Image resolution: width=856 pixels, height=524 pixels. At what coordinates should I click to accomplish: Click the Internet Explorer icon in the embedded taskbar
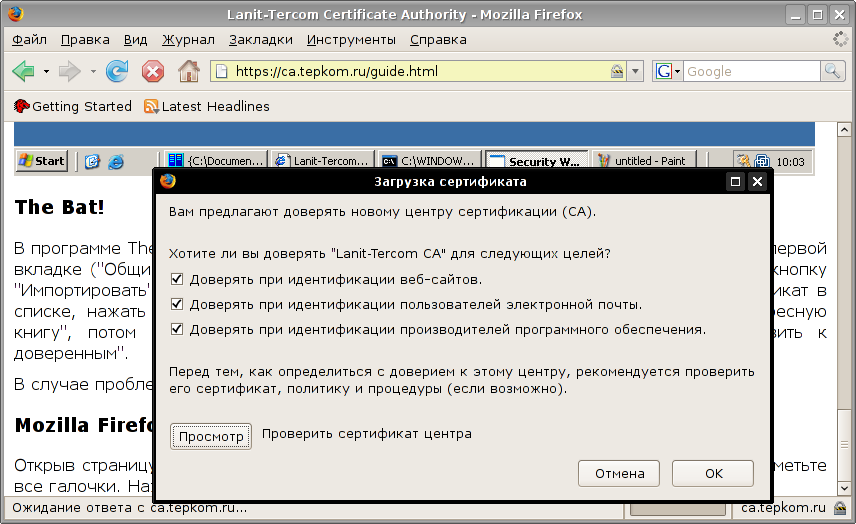(116, 162)
